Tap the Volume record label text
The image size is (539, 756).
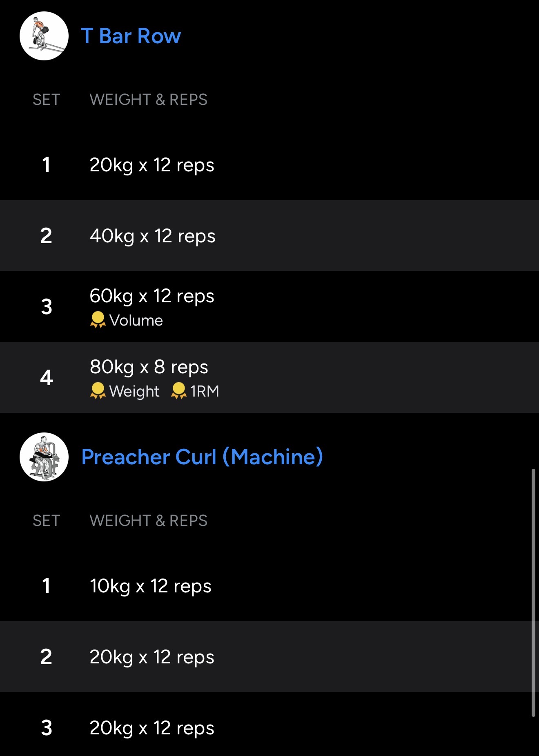pos(136,321)
